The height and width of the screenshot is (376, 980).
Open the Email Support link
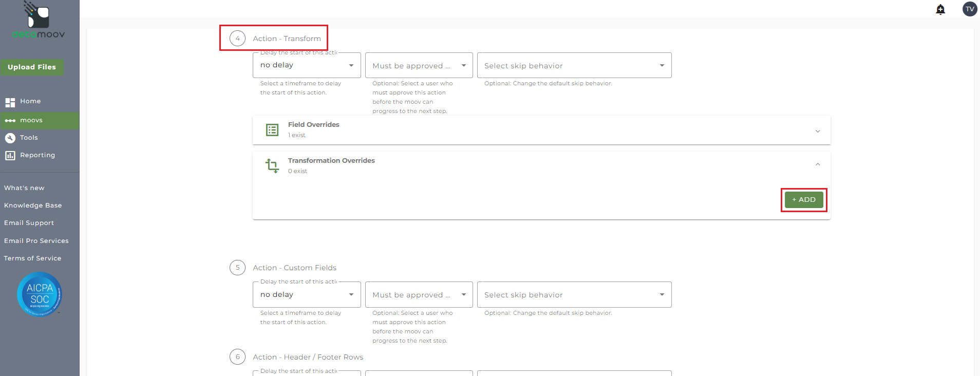point(29,223)
